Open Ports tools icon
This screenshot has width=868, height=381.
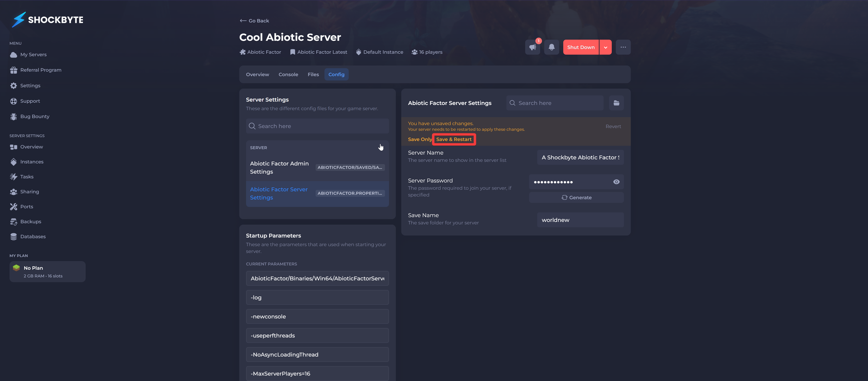[13, 207]
